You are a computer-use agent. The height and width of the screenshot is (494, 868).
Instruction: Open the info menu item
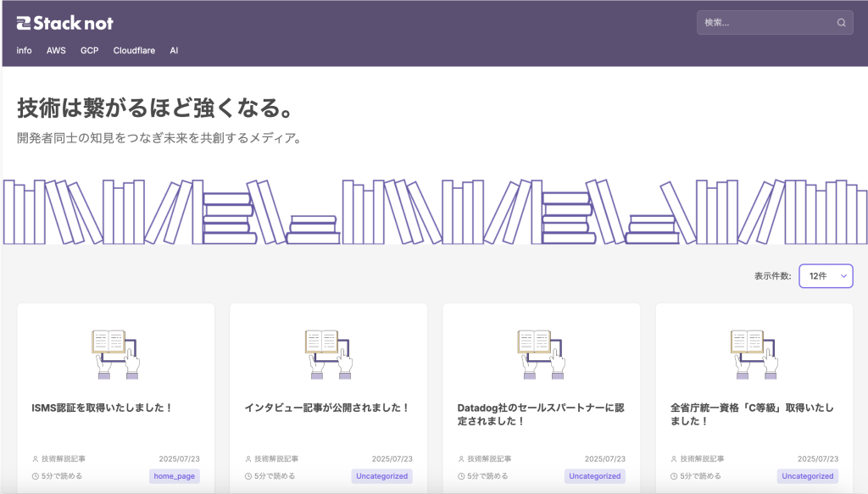click(24, 51)
